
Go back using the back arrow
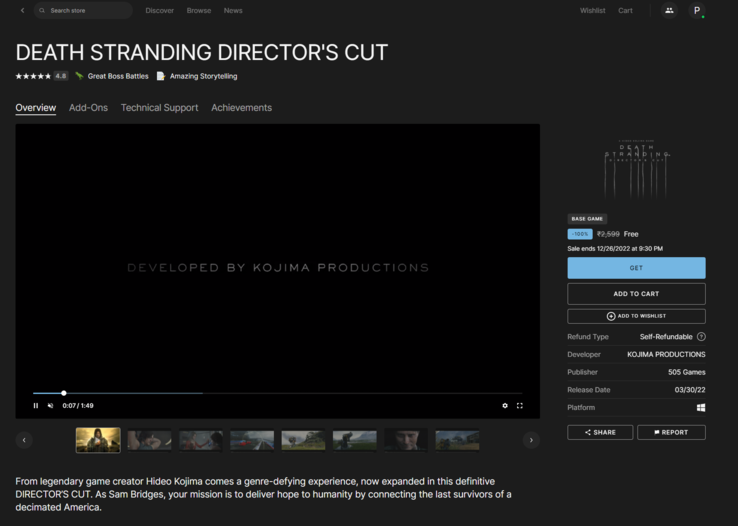22,10
